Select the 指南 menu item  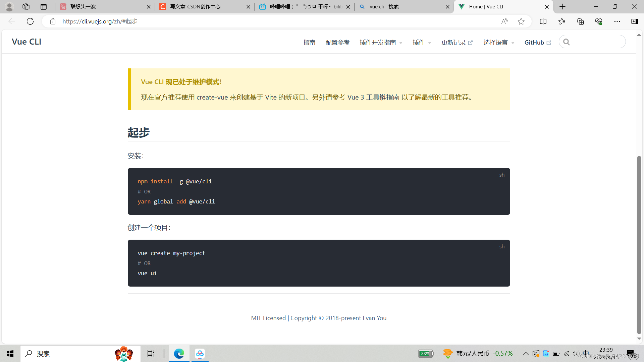tap(309, 42)
